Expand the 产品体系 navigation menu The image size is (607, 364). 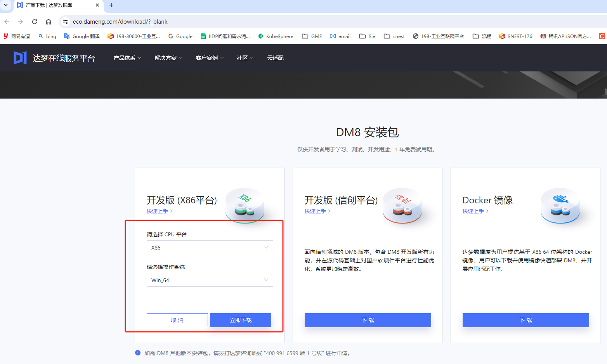[x=127, y=58]
